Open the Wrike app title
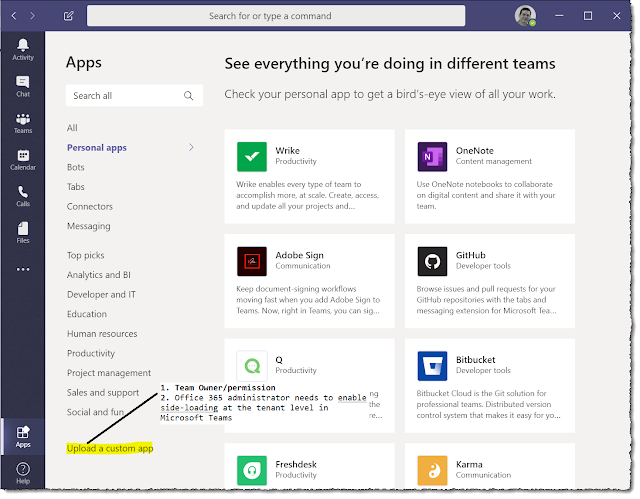This screenshot has height=499, width=640. coord(287,151)
